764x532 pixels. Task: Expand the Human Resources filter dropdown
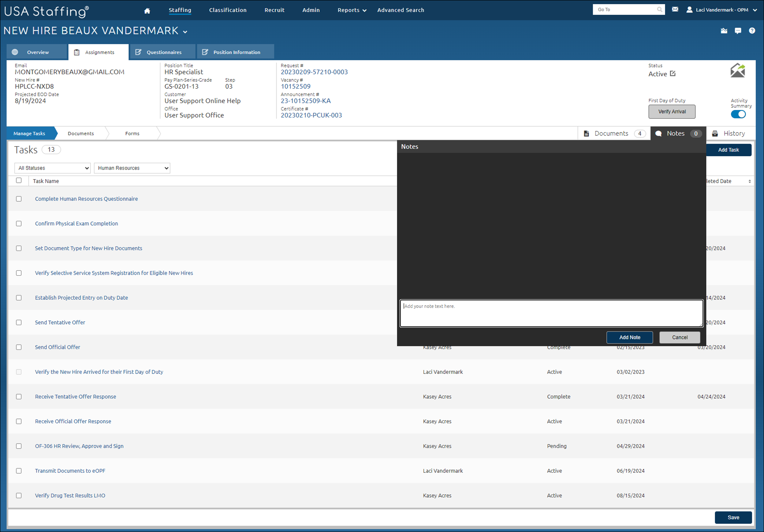(x=132, y=168)
